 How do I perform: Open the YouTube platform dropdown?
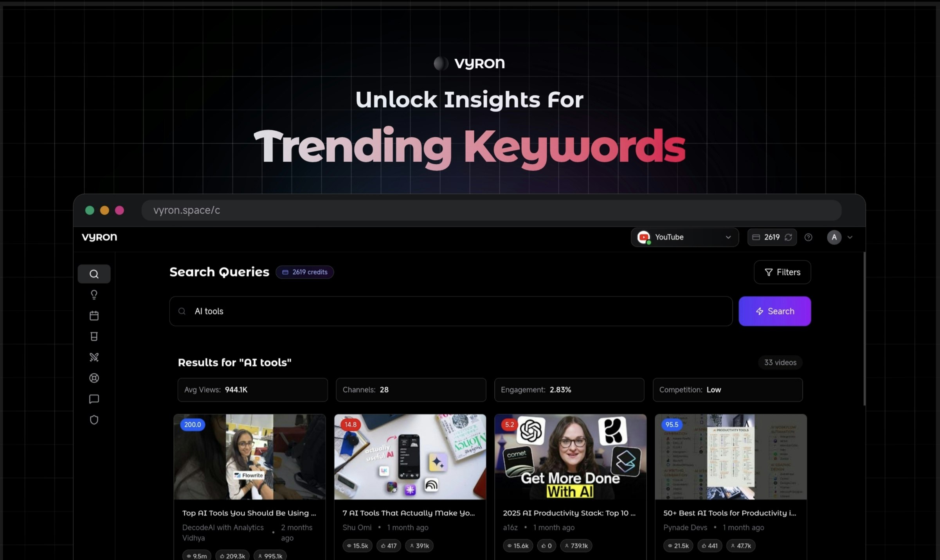[684, 237]
